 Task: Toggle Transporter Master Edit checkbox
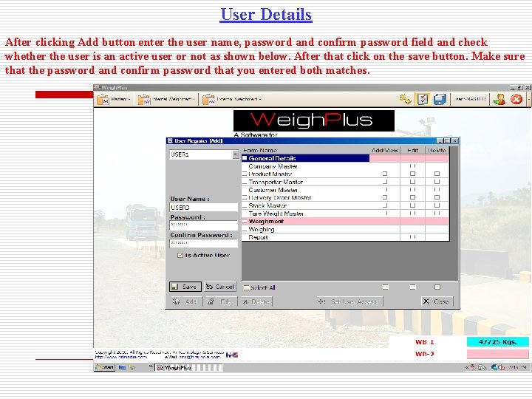412,182
